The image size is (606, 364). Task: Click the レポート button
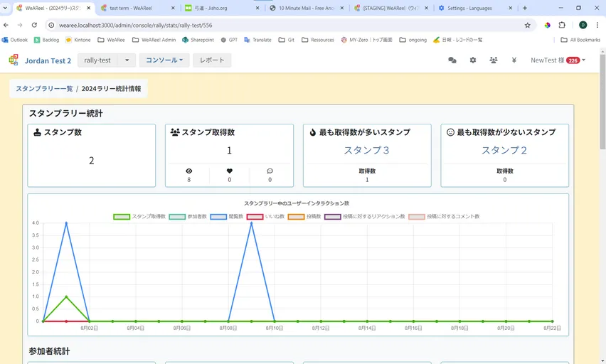pyautogui.click(x=212, y=60)
